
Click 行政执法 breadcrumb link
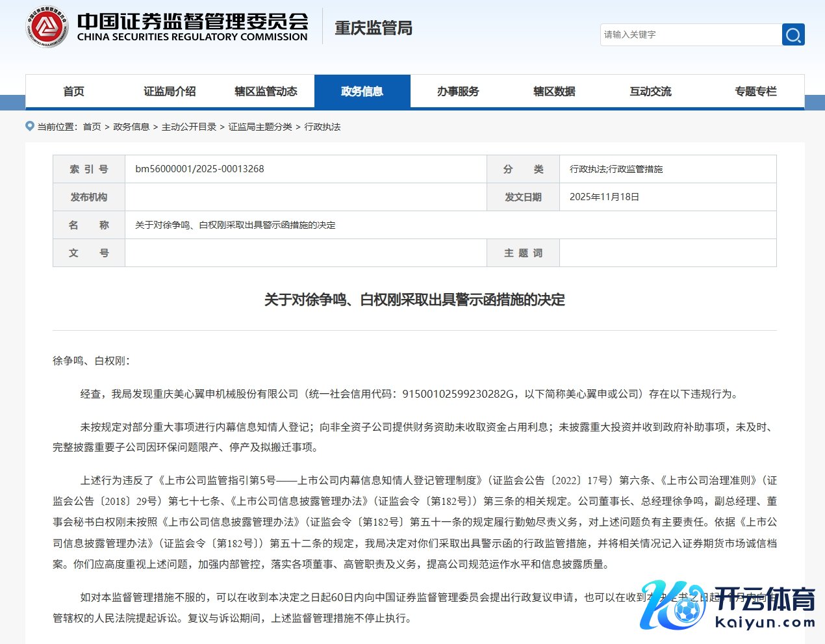click(322, 127)
